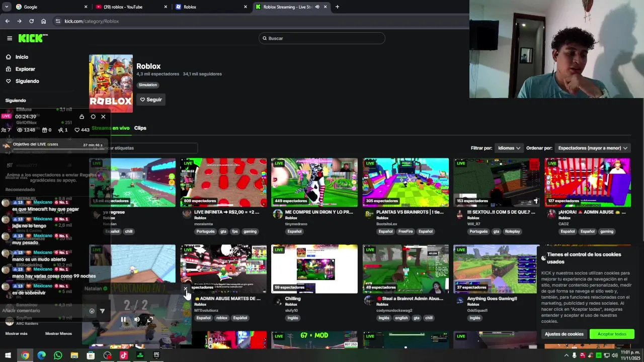The height and width of the screenshot is (362, 644).
Task: Close the mini player with the X
Action: coord(185,289)
